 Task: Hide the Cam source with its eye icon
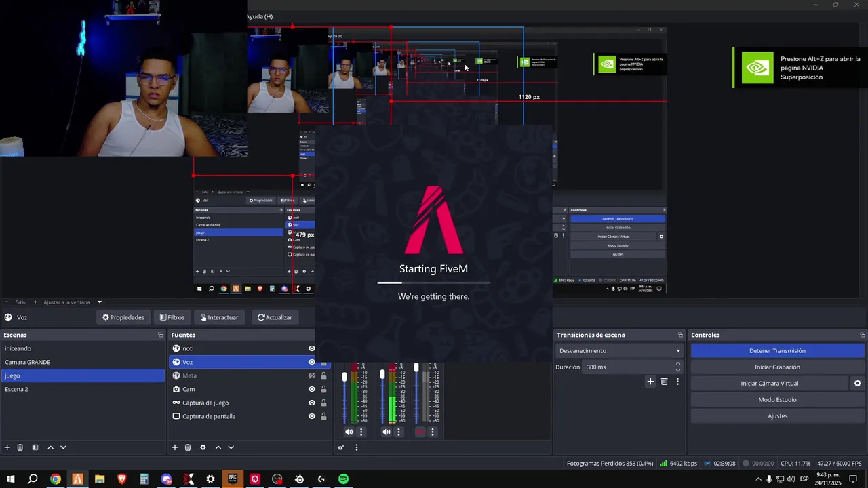pyautogui.click(x=312, y=389)
